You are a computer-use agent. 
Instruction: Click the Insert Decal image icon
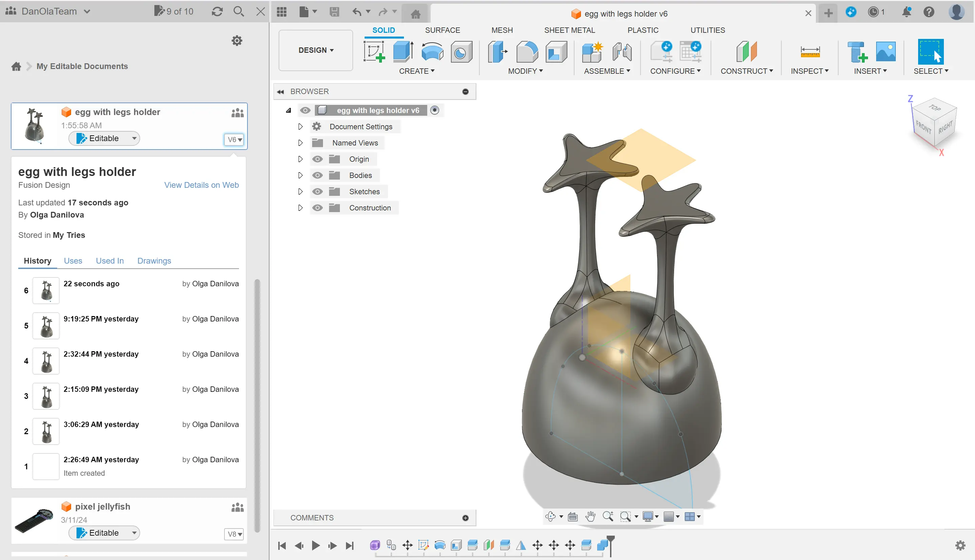click(885, 52)
